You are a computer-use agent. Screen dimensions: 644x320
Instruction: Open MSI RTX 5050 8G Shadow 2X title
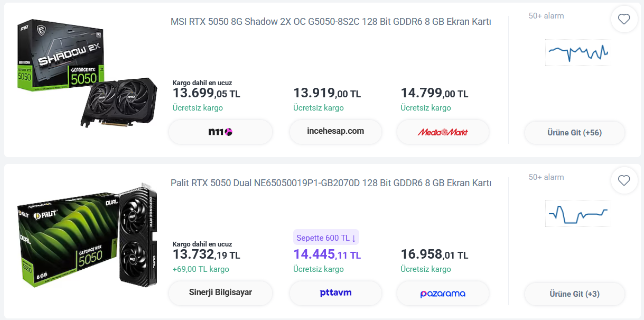coord(331,22)
